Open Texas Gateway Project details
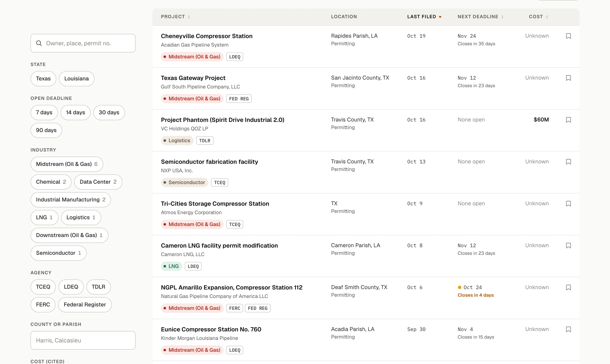 (x=193, y=78)
